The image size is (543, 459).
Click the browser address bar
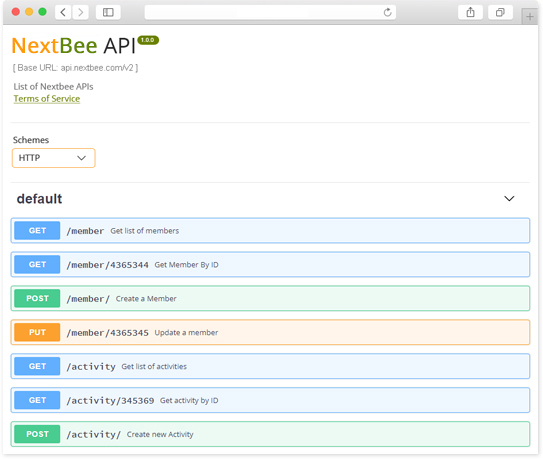(270, 12)
